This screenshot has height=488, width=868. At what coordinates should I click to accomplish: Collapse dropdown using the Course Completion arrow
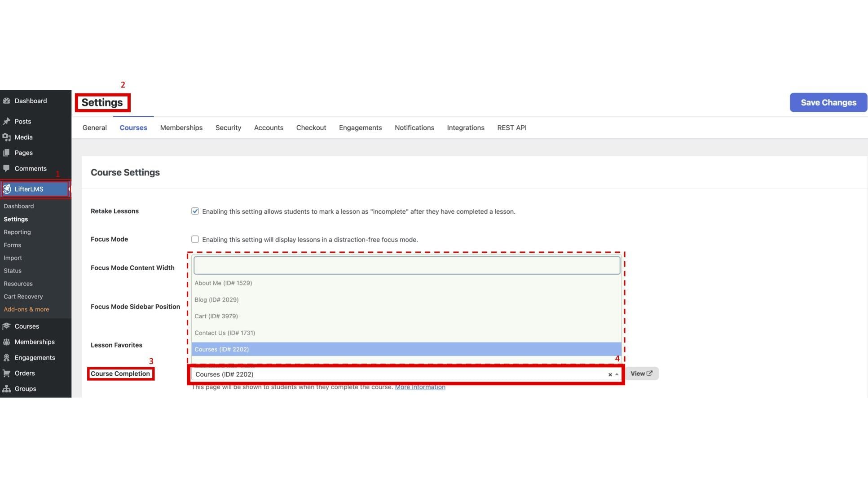click(x=617, y=374)
